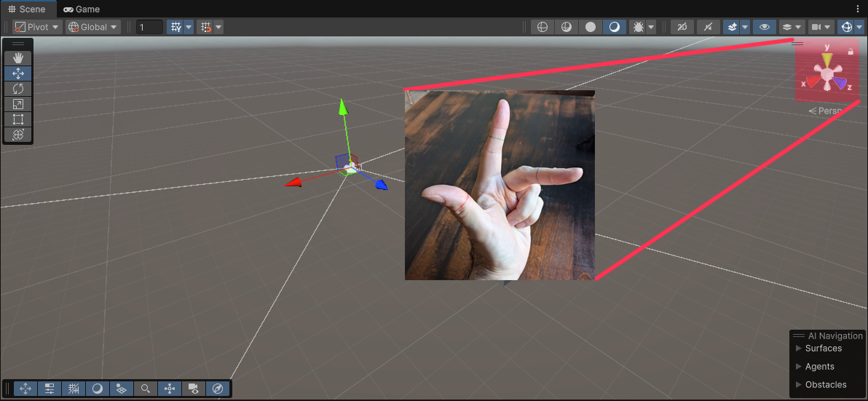Select the Rotate tool in the tools overlay
The image size is (868, 401).
point(18,89)
